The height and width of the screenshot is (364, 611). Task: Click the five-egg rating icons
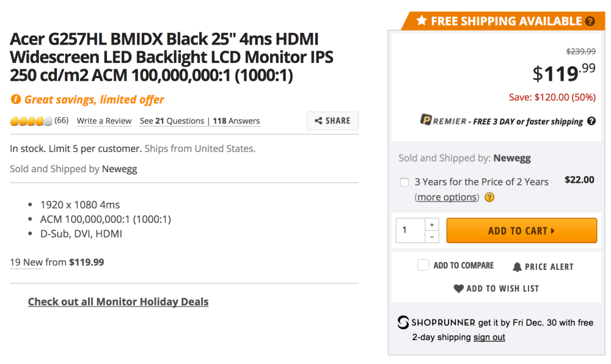(x=31, y=121)
